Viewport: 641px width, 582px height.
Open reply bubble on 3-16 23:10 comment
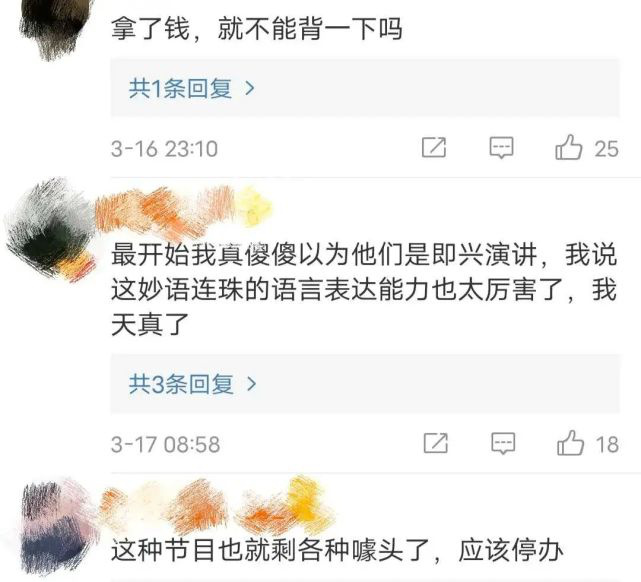[501, 148]
